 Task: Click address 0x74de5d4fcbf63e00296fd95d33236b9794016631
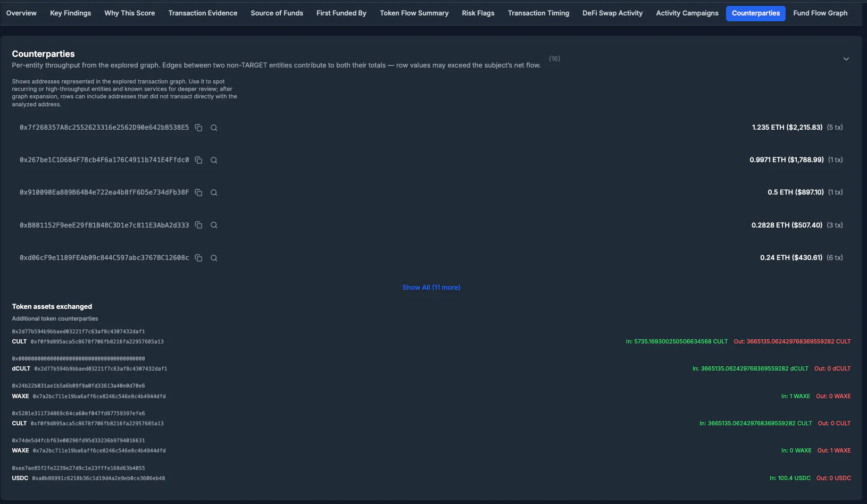78,440
